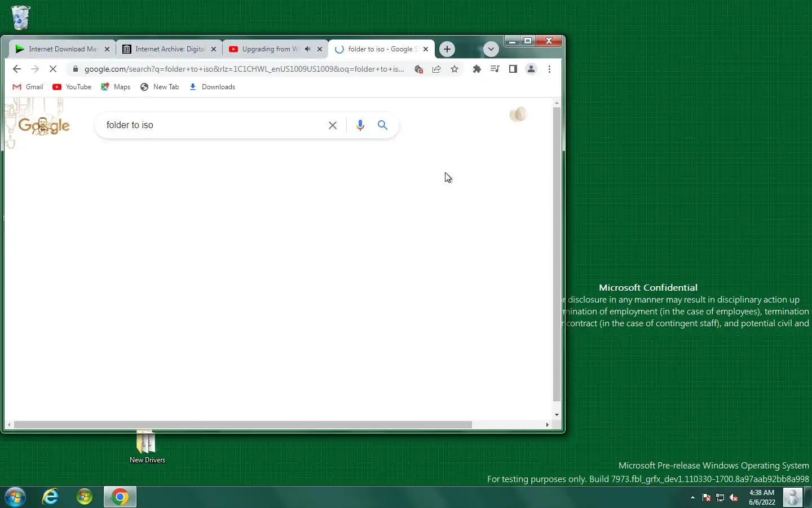This screenshot has width=812, height=508.
Task: Click user tile in taskbar
Action: click(792, 497)
